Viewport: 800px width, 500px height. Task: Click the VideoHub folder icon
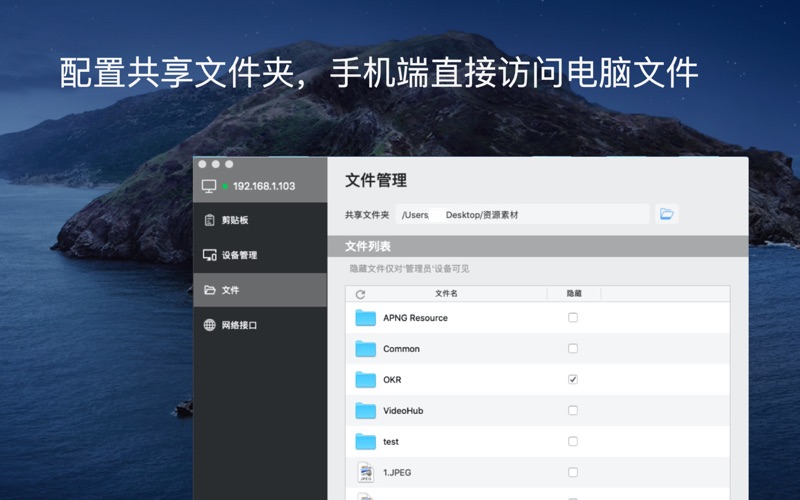pos(365,410)
